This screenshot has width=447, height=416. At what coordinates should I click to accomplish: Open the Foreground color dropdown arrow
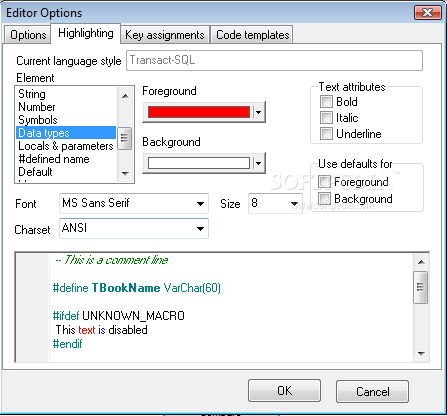(258, 112)
